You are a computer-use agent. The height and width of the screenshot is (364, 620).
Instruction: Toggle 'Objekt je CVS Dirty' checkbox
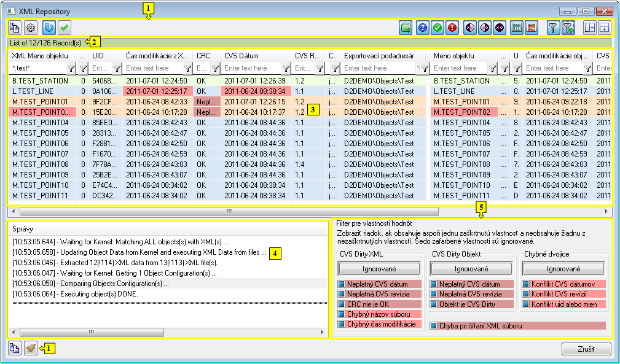(x=434, y=304)
